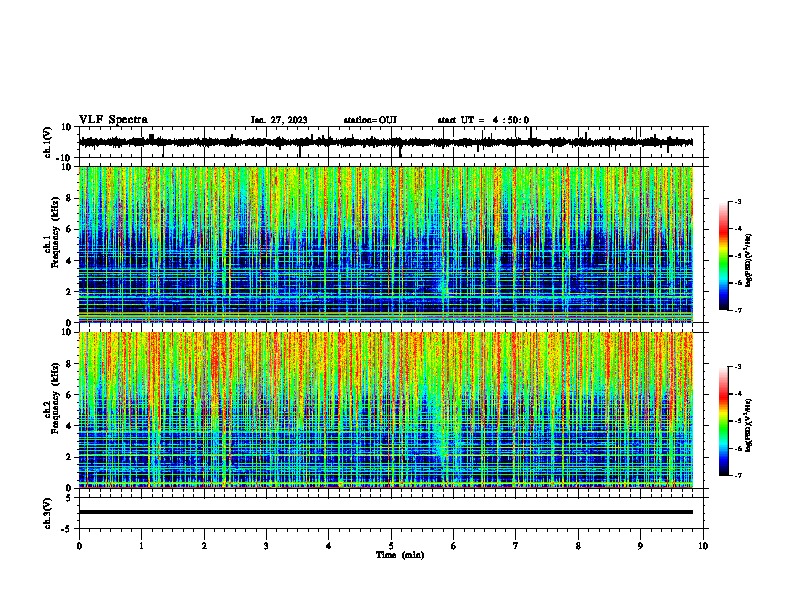Click the "6" tick on the time axis
The height and width of the screenshot is (612, 792).
click(x=454, y=546)
